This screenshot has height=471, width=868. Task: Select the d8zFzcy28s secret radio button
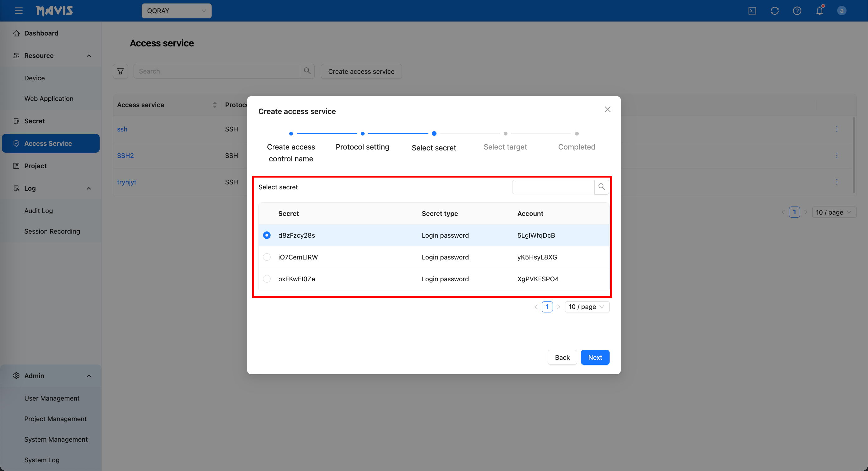pos(267,235)
